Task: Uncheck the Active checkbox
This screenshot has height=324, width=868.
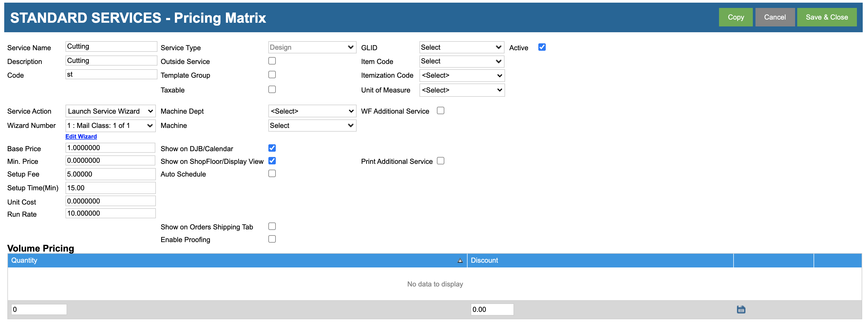Action: coord(542,47)
